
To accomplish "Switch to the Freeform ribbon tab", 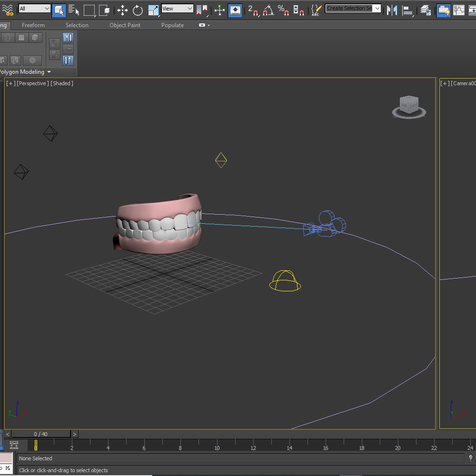I will coord(32,25).
